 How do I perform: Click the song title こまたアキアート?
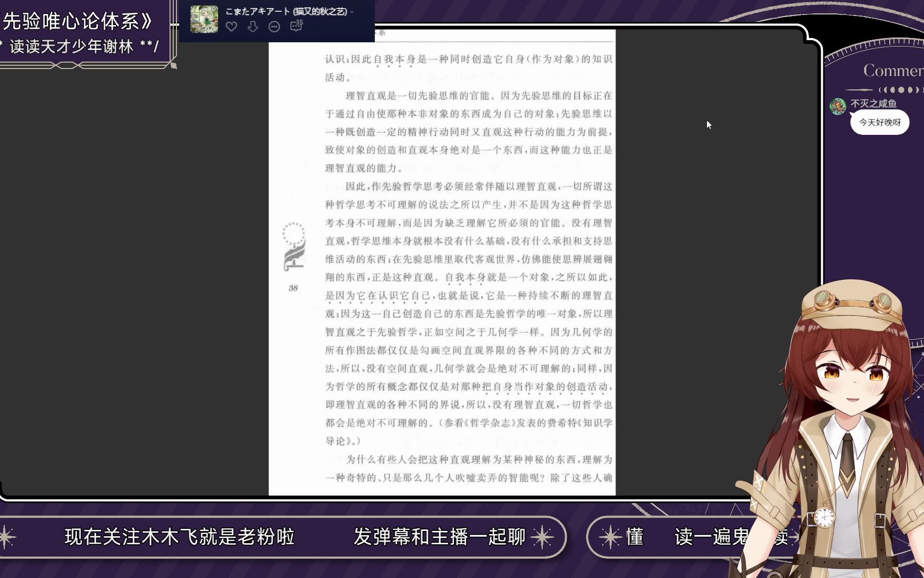pos(258,11)
